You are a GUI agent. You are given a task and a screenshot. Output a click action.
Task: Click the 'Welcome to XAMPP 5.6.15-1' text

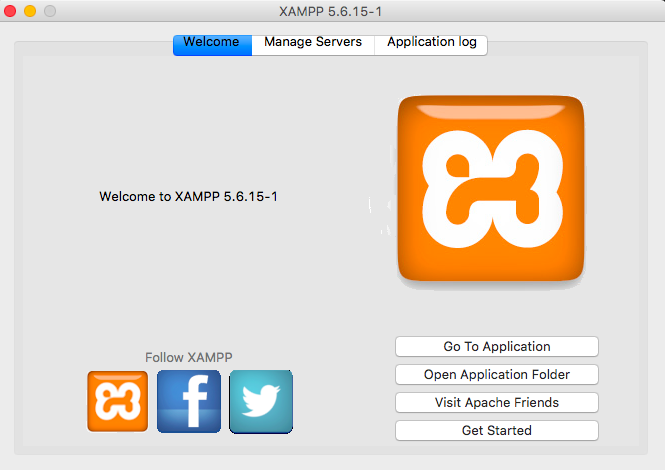(x=188, y=196)
